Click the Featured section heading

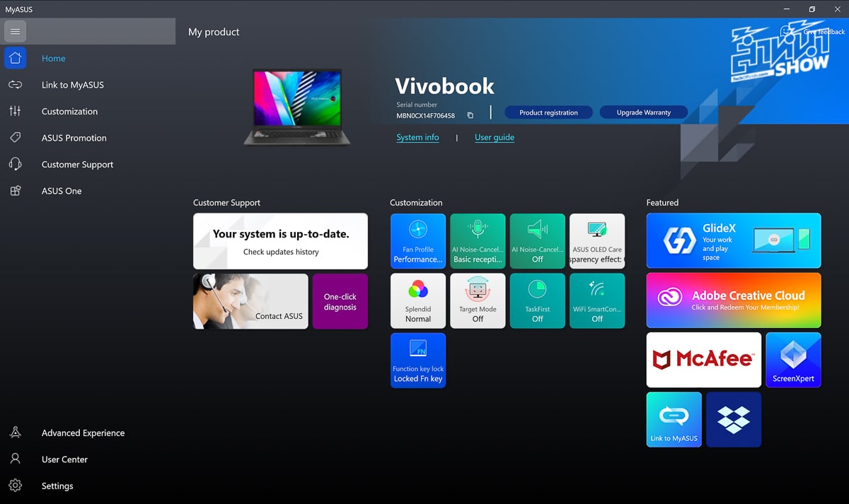(x=662, y=203)
